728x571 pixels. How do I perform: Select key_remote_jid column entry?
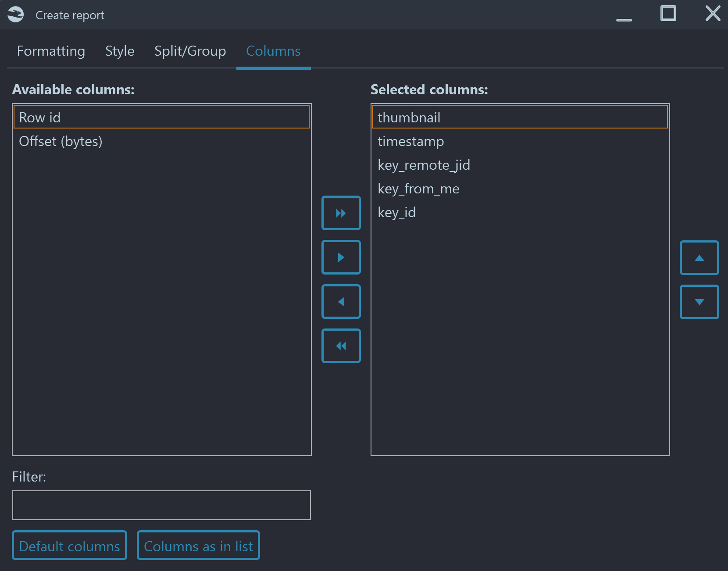click(520, 165)
